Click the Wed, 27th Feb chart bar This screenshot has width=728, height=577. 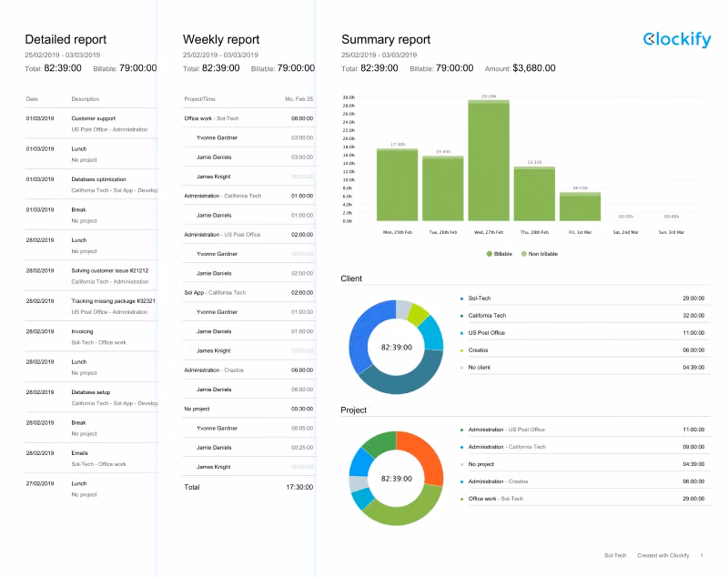pos(489,160)
